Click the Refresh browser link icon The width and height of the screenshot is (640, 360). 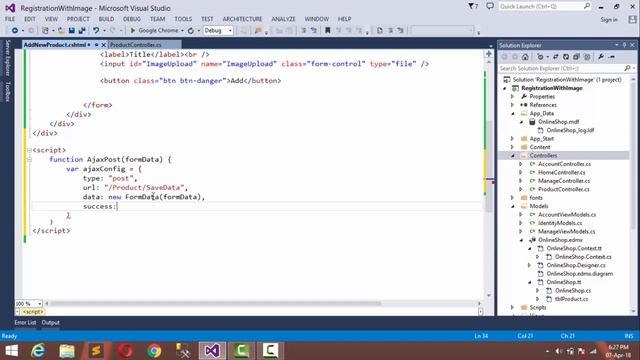coord(191,31)
